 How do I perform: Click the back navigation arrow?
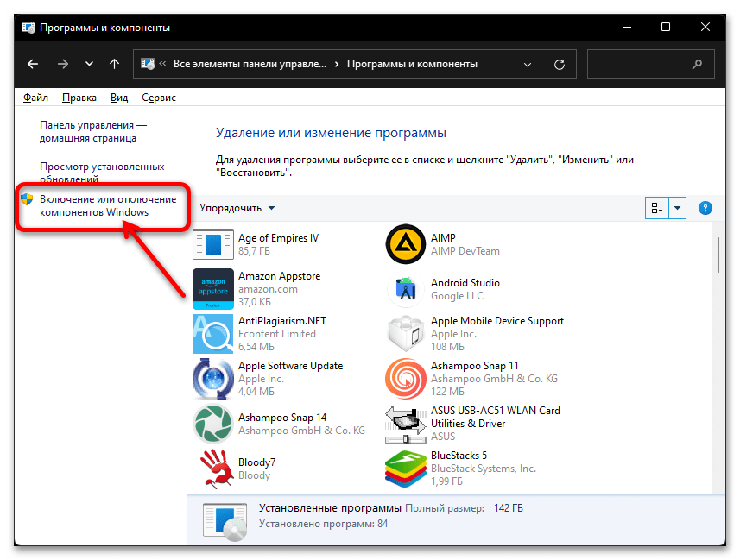pos(33,64)
